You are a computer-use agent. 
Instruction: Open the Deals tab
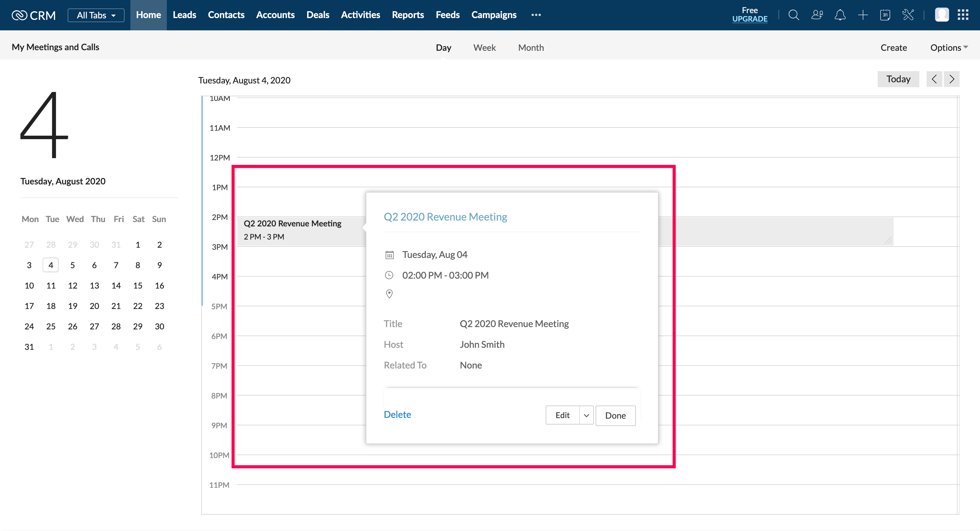pos(318,15)
